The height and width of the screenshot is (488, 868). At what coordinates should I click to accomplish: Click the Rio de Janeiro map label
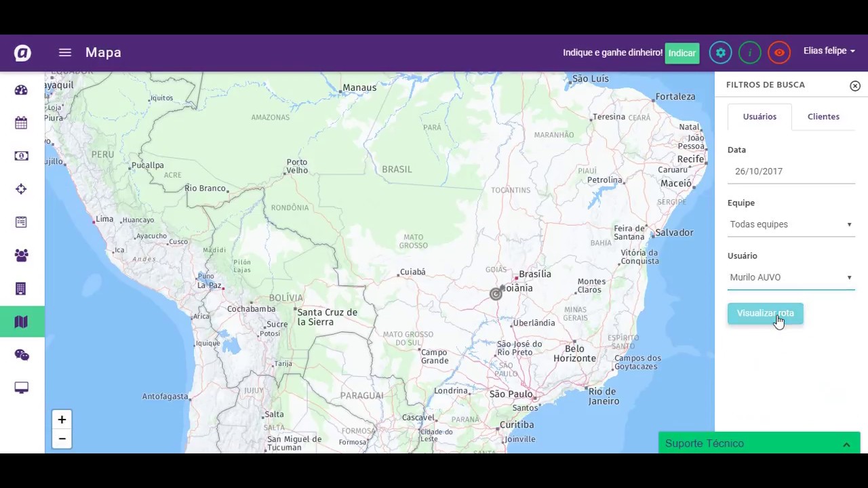(x=604, y=396)
